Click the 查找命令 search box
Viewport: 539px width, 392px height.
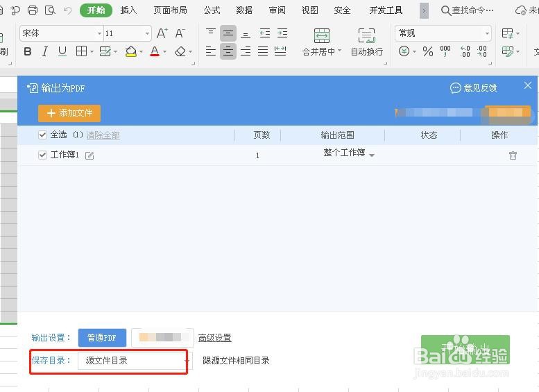point(468,10)
